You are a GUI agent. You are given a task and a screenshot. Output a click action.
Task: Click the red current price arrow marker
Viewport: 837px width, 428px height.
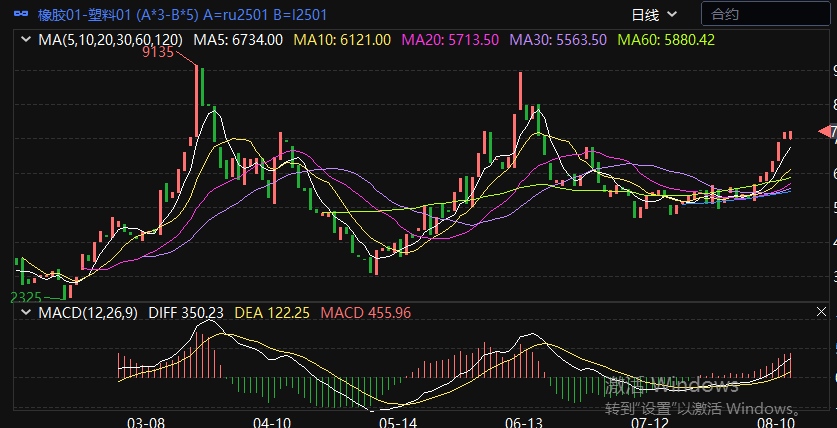pyautogui.click(x=827, y=132)
